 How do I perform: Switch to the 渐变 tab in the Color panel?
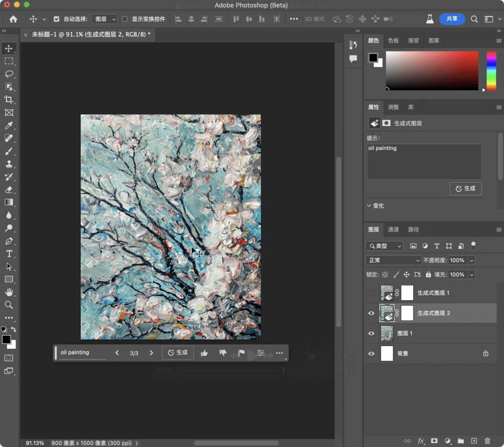pos(413,41)
